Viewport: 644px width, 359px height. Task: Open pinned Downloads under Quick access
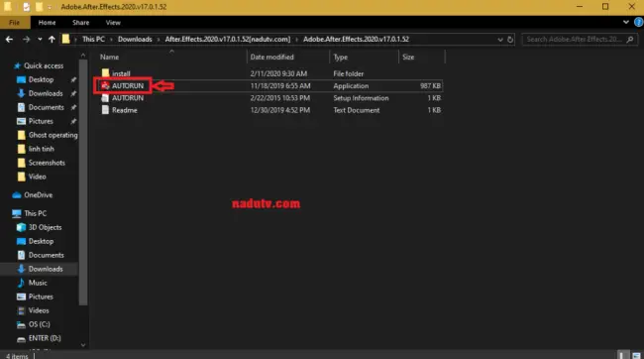tap(46, 94)
